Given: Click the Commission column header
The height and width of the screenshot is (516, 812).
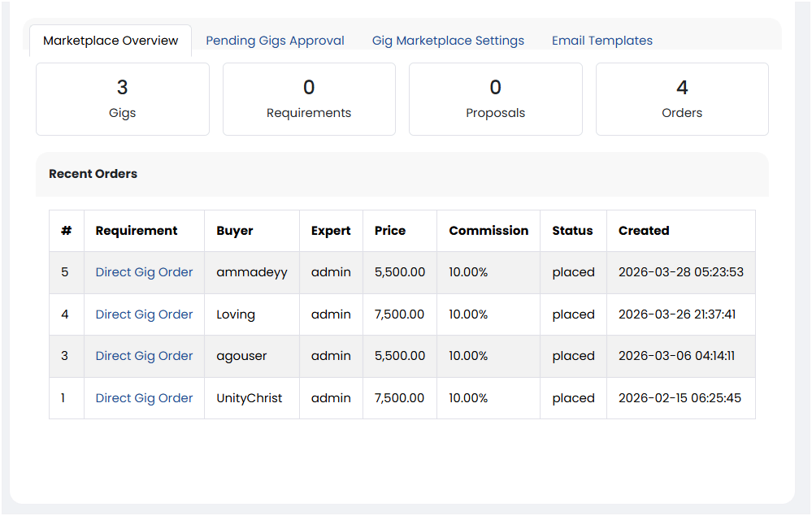Looking at the screenshot, I should pyautogui.click(x=489, y=231).
